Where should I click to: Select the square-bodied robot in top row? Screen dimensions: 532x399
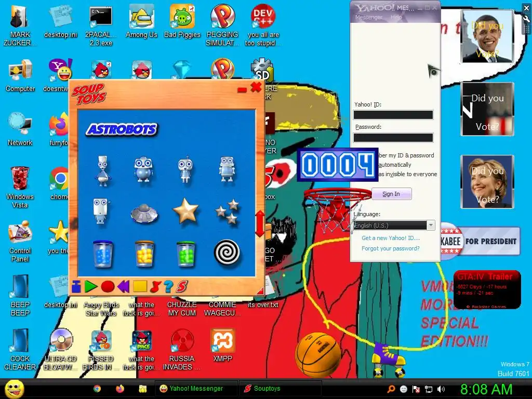[x=227, y=169]
